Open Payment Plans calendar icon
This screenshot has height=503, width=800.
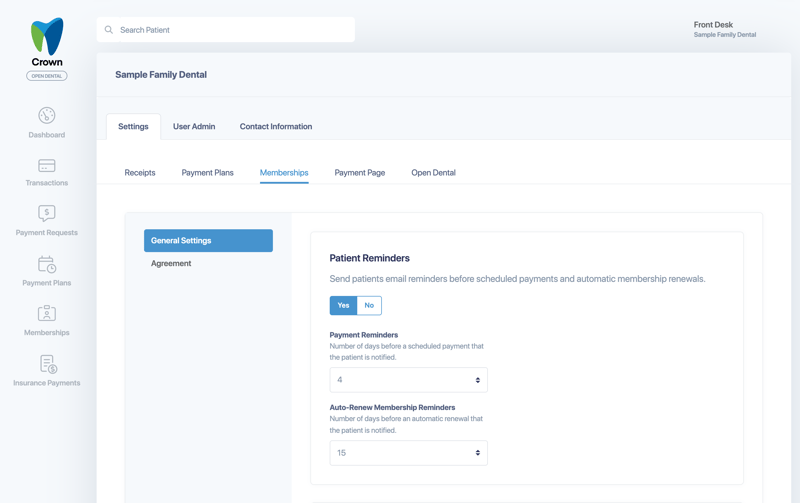coord(46,264)
